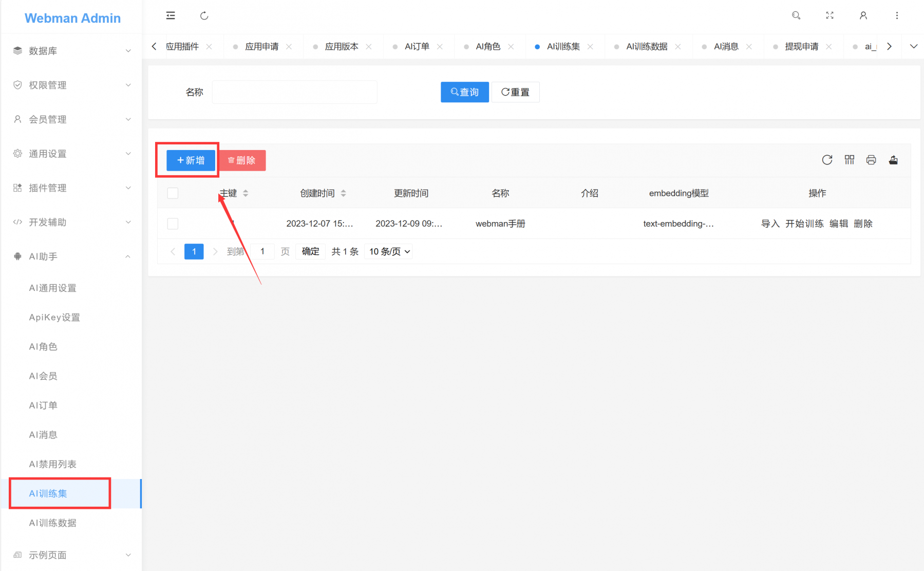This screenshot has width=924, height=571.
Task: Expand the 权限管理 sidebar menu
Action: pos(71,85)
